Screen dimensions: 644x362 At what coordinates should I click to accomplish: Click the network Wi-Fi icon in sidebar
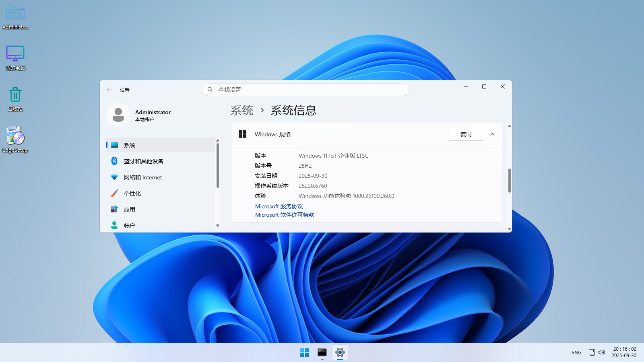click(x=114, y=177)
